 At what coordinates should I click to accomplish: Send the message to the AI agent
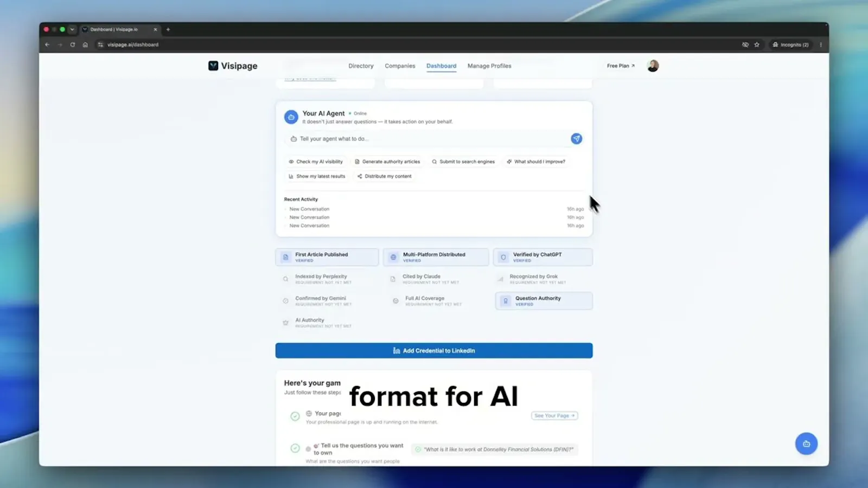click(x=576, y=139)
